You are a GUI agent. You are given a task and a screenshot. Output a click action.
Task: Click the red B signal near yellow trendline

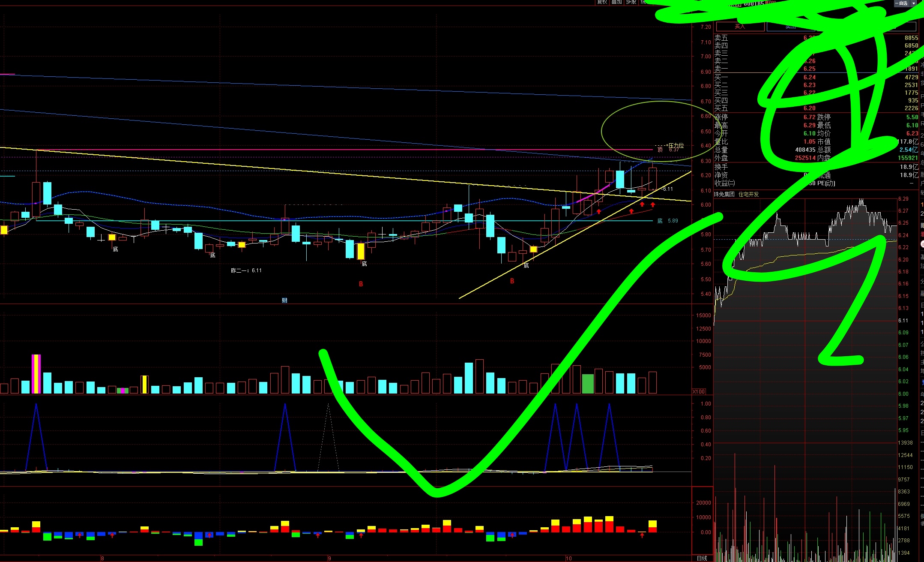[x=512, y=281]
